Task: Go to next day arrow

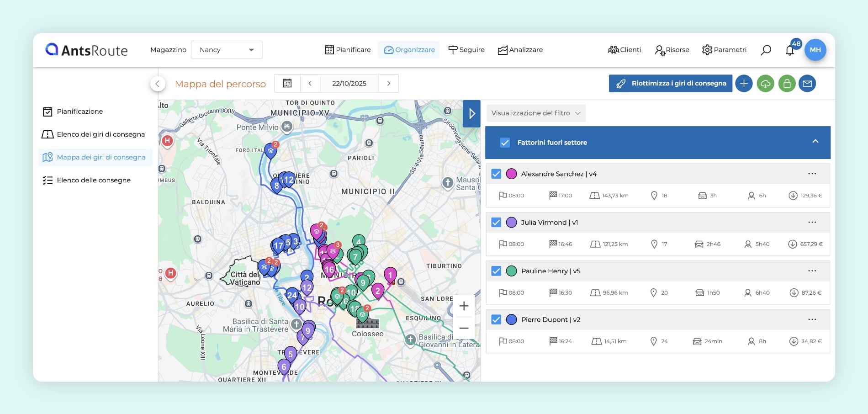Action: point(388,83)
